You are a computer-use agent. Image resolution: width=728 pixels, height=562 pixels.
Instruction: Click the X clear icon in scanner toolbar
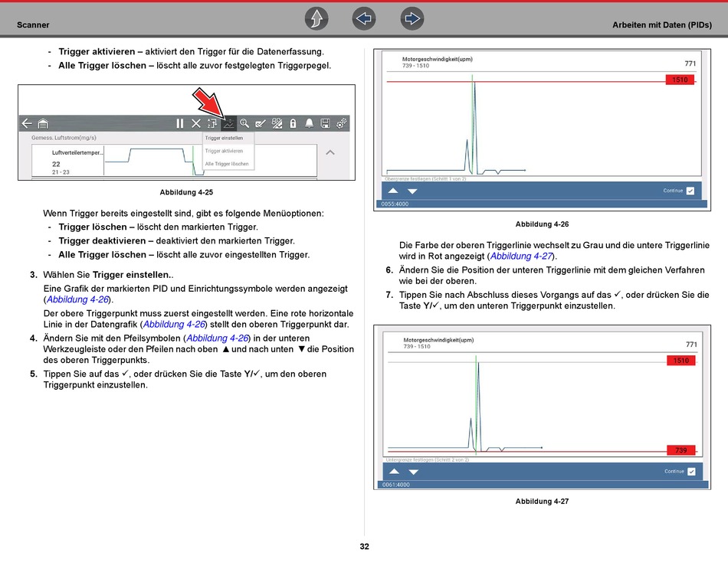196,123
